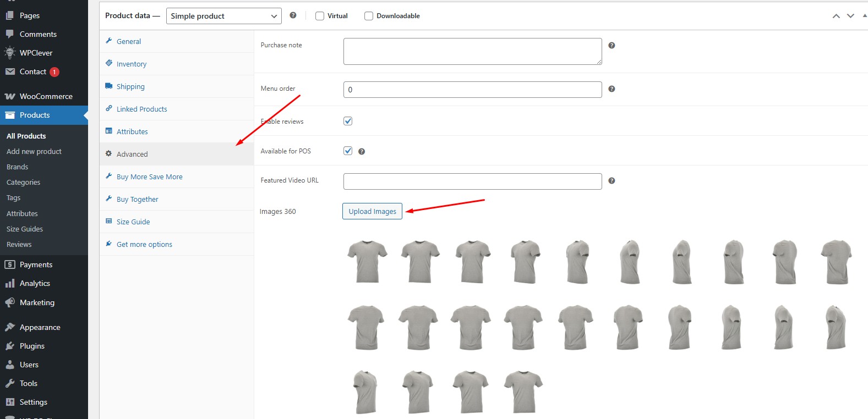This screenshot has width=868, height=419.
Task: Toggle the Virtual checkbox
Action: point(320,16)
